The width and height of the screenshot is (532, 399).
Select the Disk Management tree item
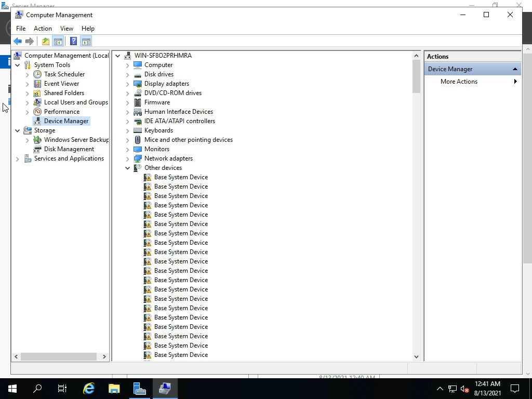[69, 149]
